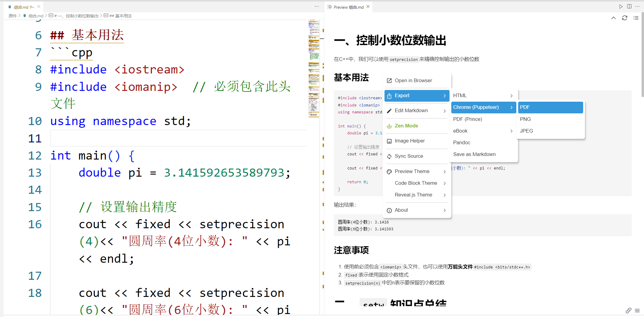Click the Preview Theme palette icon

389,172
